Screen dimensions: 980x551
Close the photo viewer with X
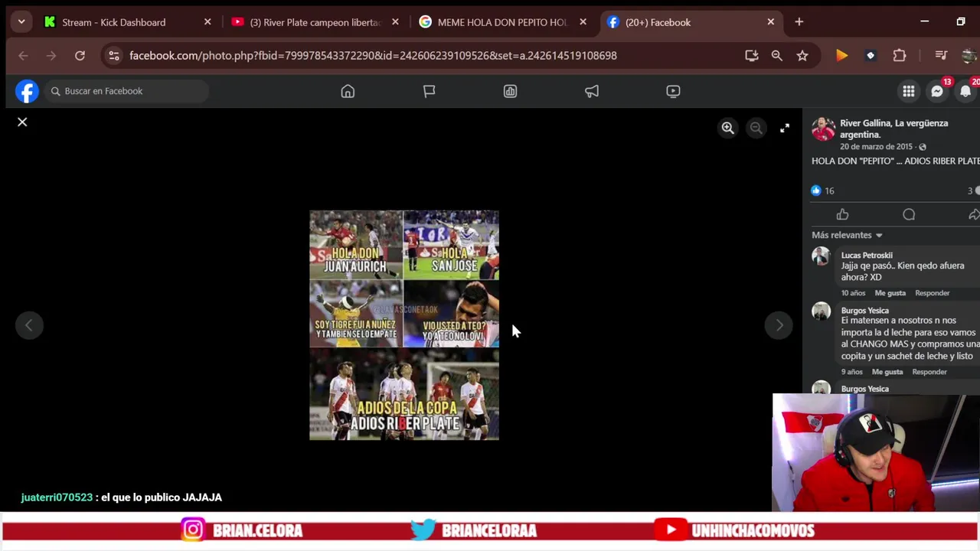click(x=22, y=122)
